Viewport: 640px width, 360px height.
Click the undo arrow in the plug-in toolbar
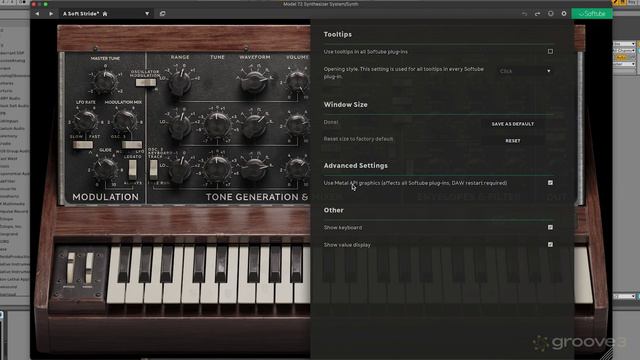pos(524,14)
